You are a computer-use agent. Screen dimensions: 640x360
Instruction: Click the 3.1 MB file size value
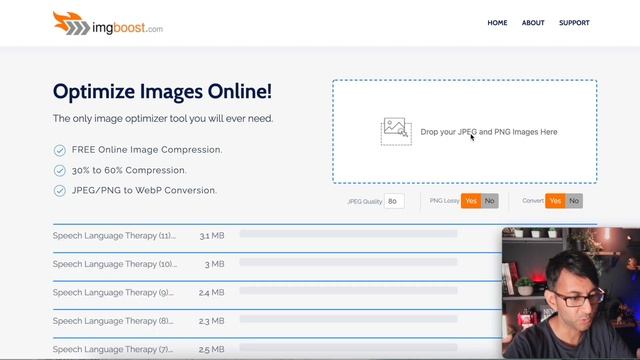pos(212,236)
